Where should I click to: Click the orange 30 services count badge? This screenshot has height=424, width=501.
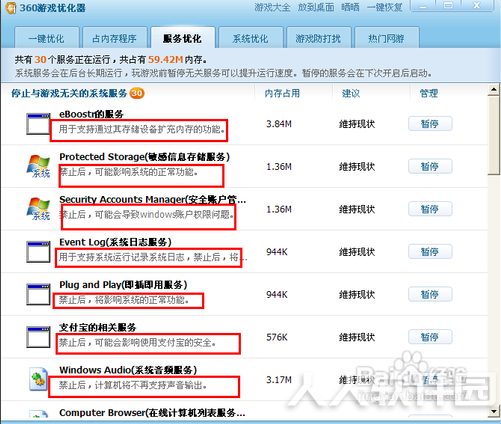pyautogui.click(x=137, y=93)
